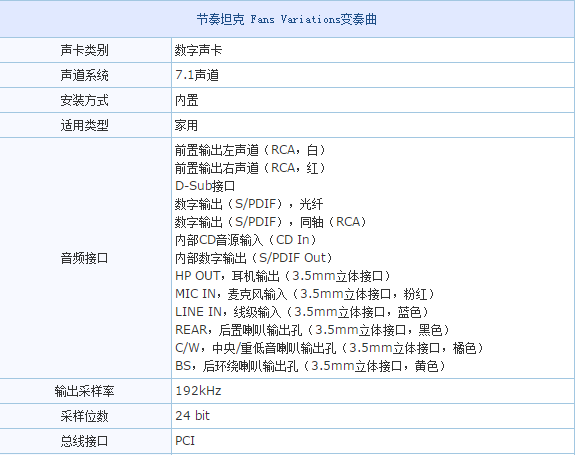
Task: Click the D-Sub接口 line
Action: pyautogui.click(x=205, y=186)
